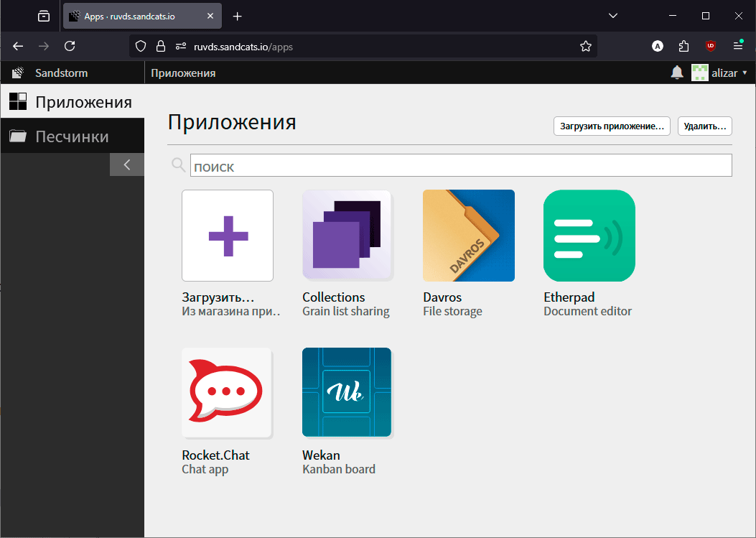Select Песчинки in the sidebar
Viewport: 756px width, 538px height.
73,136
